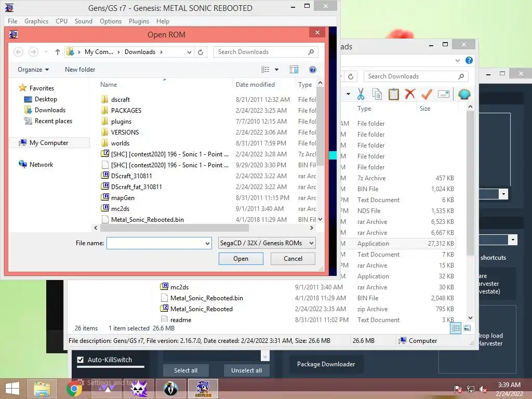
Task: Click the shell globe icon in Explorer toolbar
Action: point(464,94)
